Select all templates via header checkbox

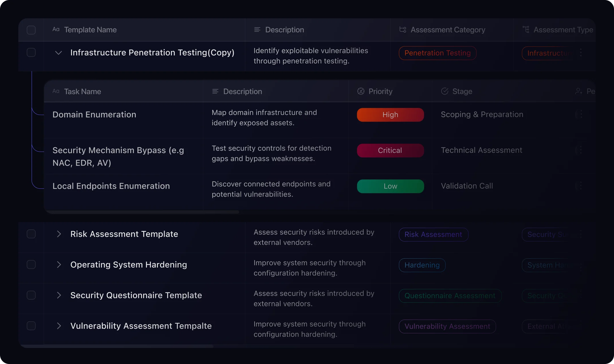tap(31, 30)
